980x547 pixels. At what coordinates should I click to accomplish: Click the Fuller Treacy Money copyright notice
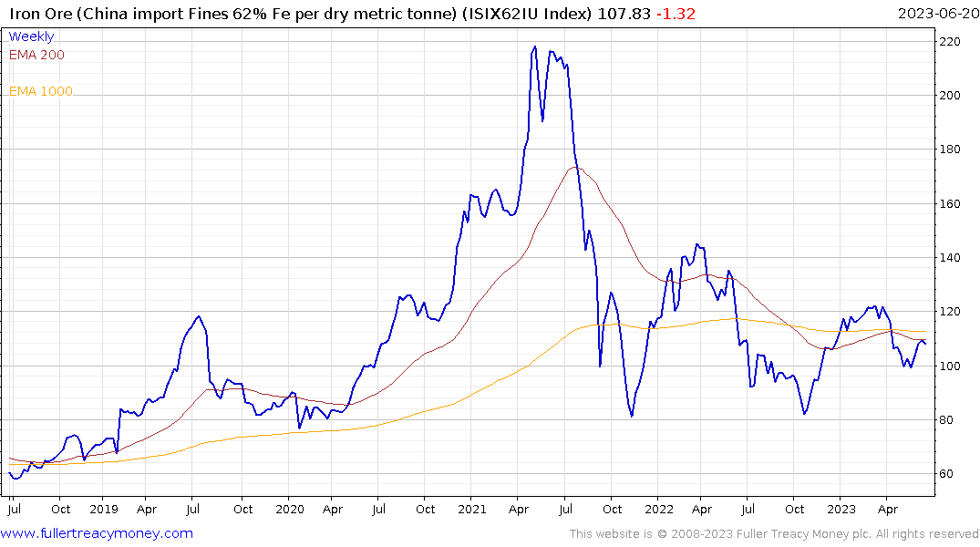pos(774,534)
